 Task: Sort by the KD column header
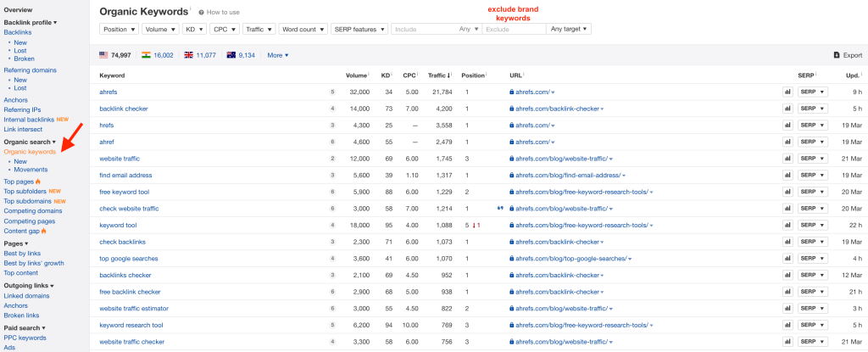[x=386, y=75]
